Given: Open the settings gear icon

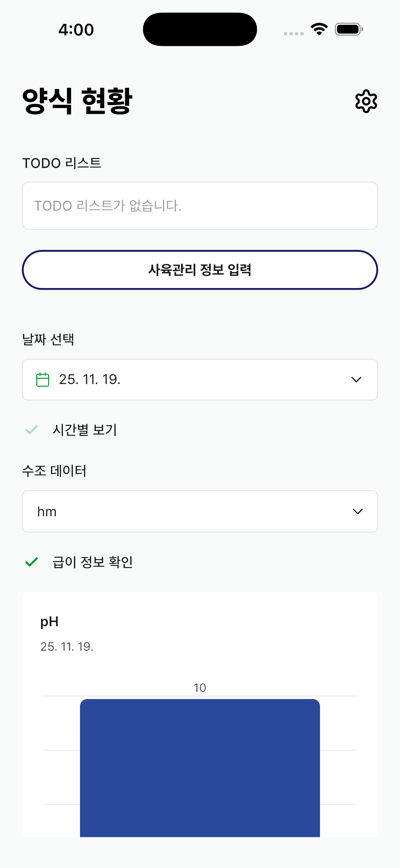Looking at the screenshot, I should point(366,101).
